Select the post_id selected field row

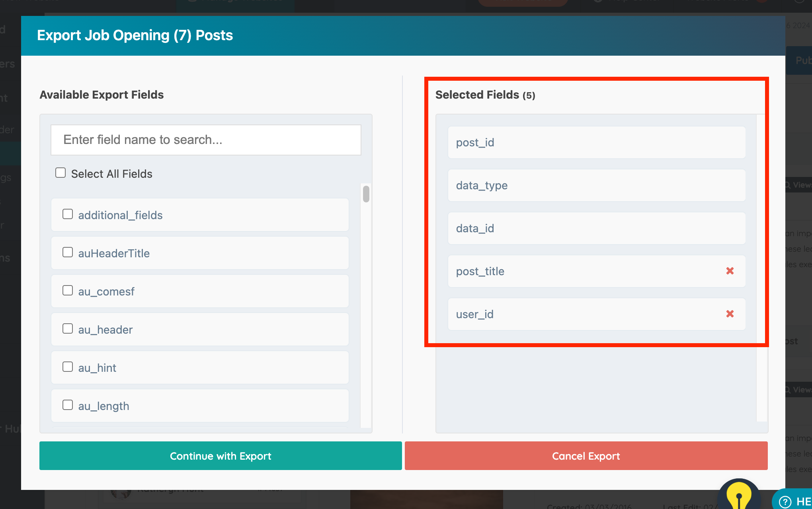(596, 142)
